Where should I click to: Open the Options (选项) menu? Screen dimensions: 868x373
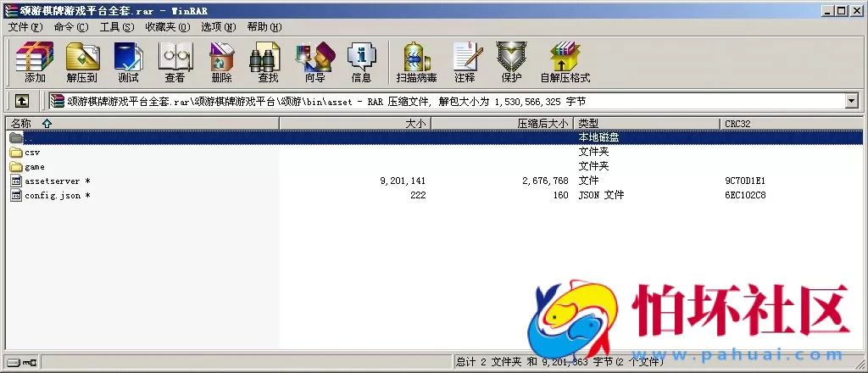click(219, 27)
